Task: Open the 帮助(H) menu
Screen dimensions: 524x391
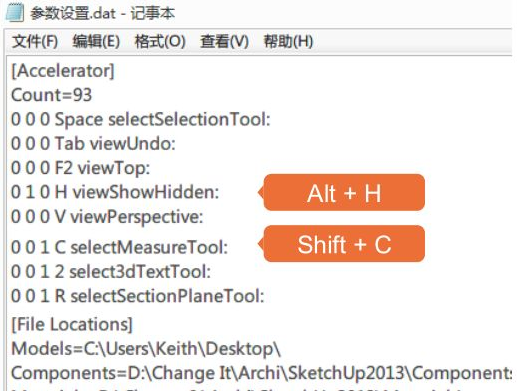Action: [288, 41]
